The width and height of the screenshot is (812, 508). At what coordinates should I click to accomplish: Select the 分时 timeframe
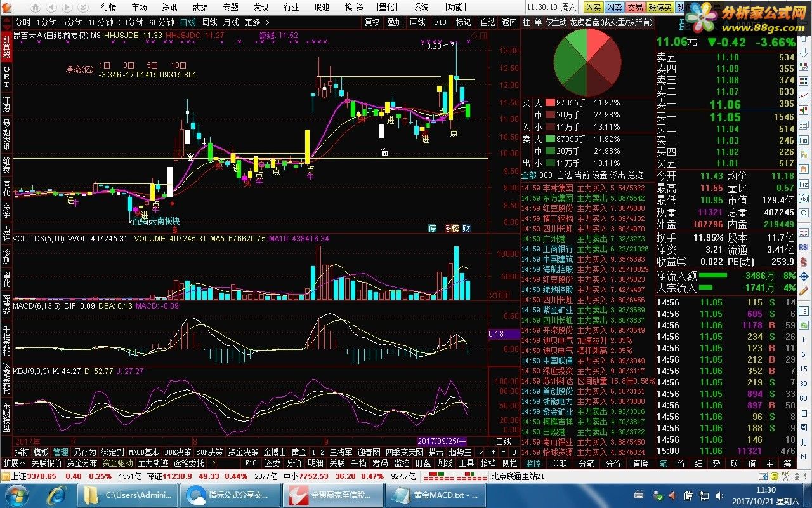click(x=22, y=22)
